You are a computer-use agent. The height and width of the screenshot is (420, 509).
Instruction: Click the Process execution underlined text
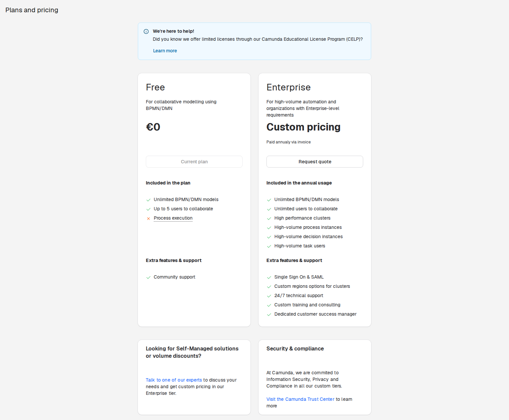(173, 218)
